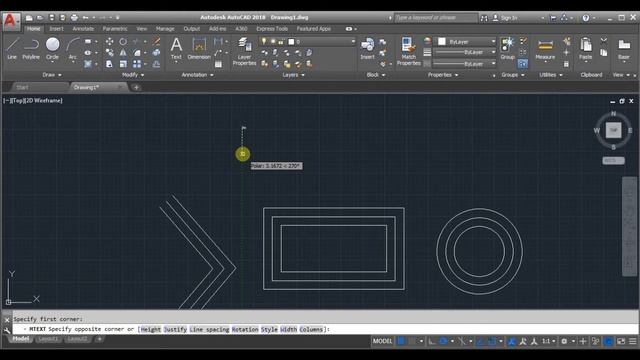The height and width of the screenshot is (360, 640).
Task: Click the keyword search input field
Action: 435,18
